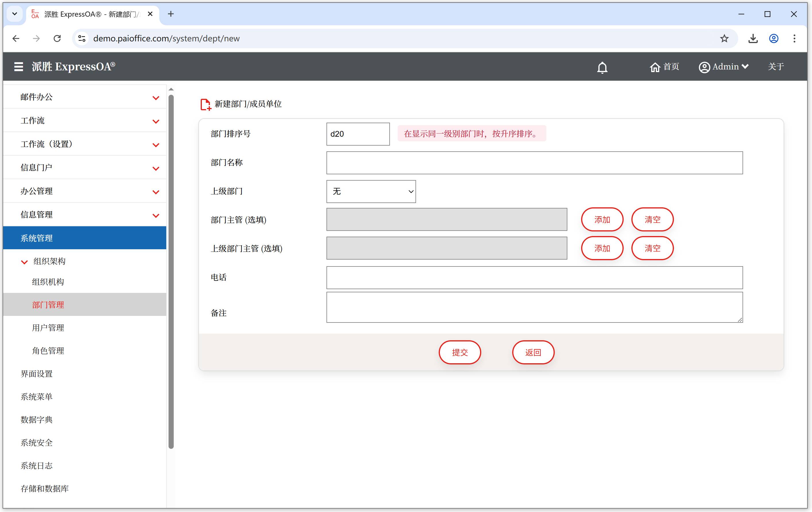
Task: Click the browser reload icon
Action: coord(57,38)
